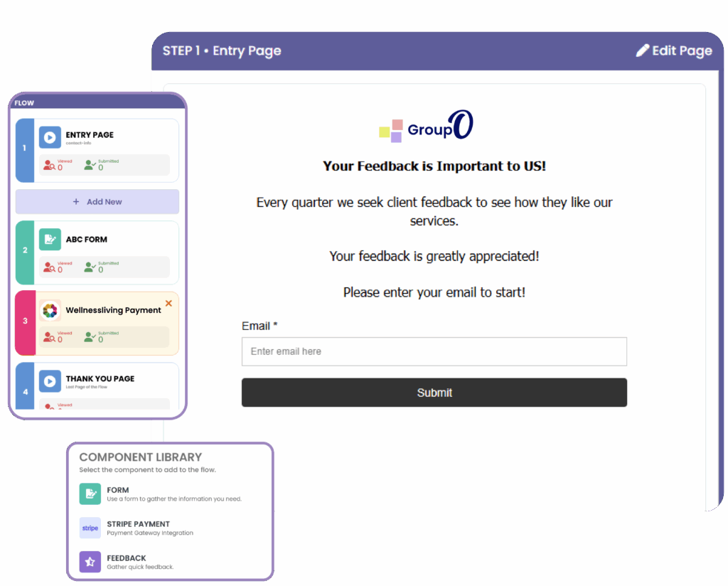
Task: Click the ABC Form icon in flow
Action: (50, 240)
